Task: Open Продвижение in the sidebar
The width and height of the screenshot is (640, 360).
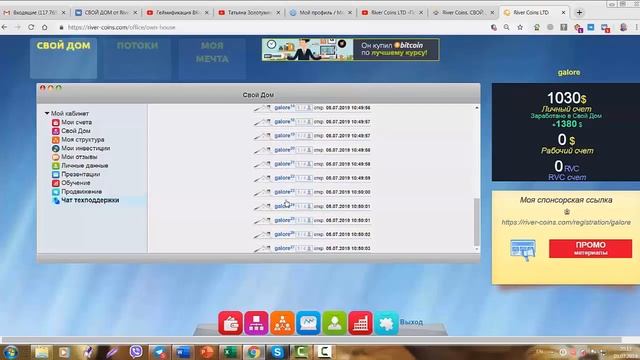Action: coord(81,191)
